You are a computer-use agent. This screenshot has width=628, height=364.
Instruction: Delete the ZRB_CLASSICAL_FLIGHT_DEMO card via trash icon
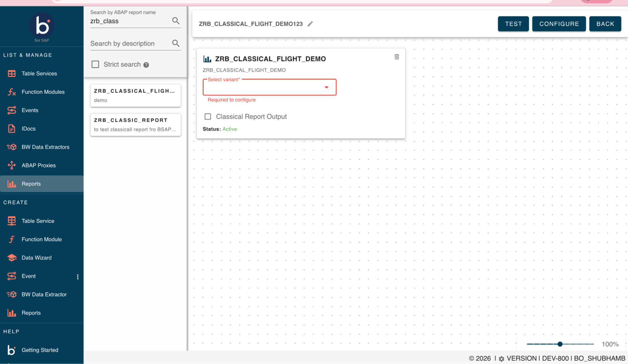tap(397, 57)
